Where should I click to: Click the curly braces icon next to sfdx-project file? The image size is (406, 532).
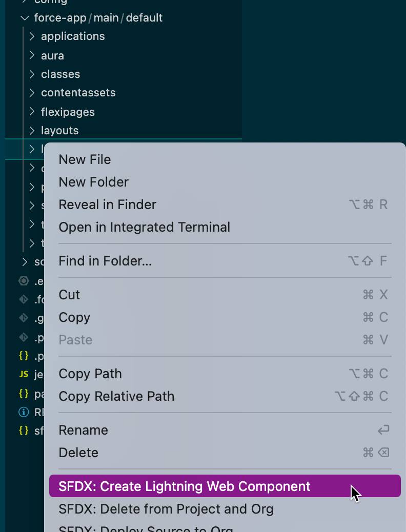point(24,431)
